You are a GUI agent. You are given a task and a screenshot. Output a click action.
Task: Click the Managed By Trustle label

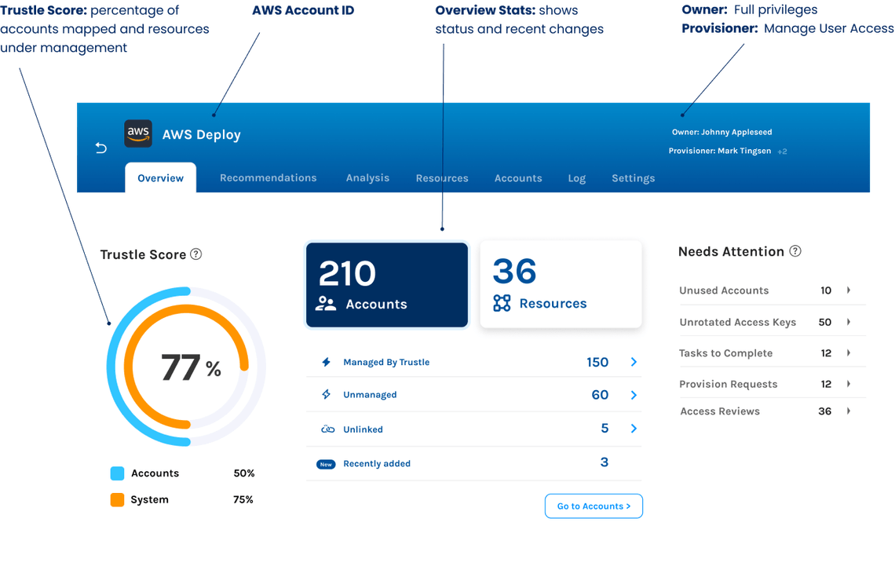pos(386,362)
